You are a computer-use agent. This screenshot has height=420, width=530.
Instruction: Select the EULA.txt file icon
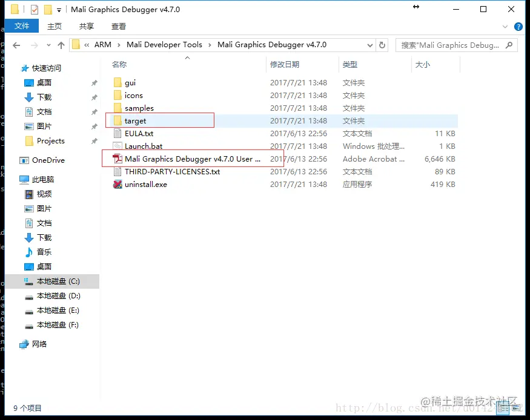(x=118, y=133)
